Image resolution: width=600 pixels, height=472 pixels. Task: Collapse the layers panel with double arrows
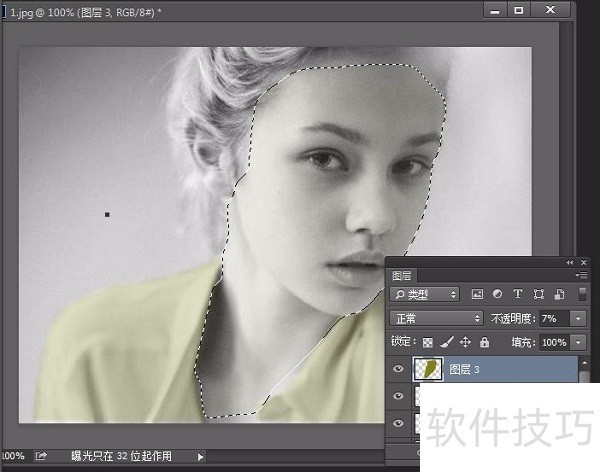point(571,262)
